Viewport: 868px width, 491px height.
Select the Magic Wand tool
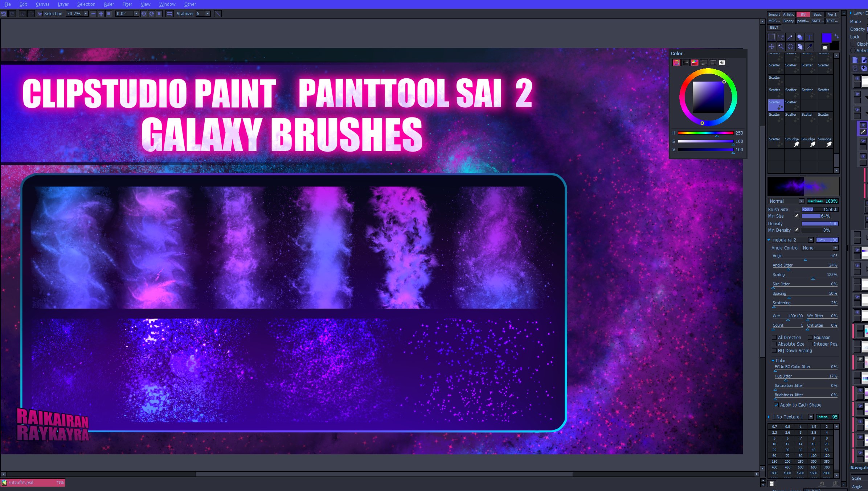click(790, 37)
